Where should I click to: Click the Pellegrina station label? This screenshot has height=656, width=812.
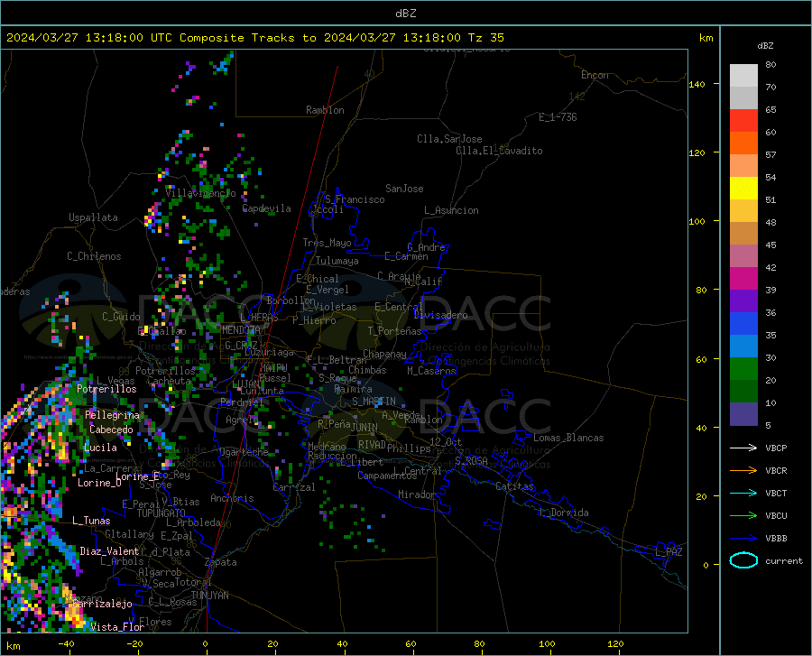(113, 415)
